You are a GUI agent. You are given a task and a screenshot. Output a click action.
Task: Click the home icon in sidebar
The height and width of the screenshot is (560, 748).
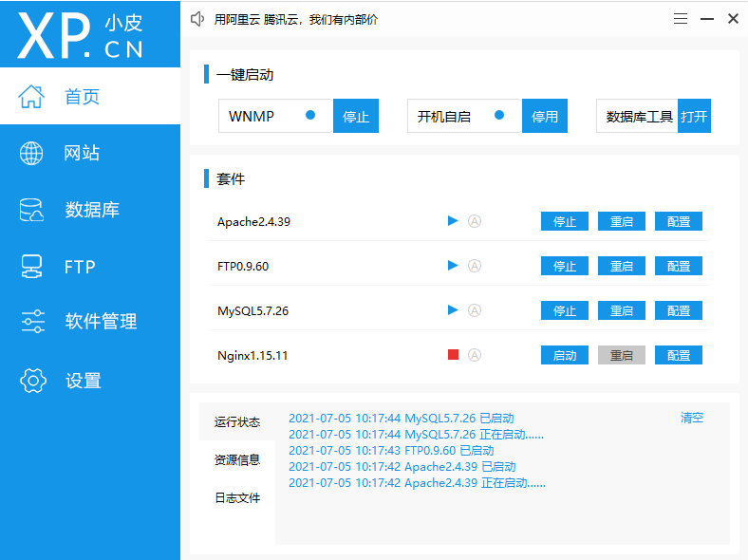click(31, 97)
